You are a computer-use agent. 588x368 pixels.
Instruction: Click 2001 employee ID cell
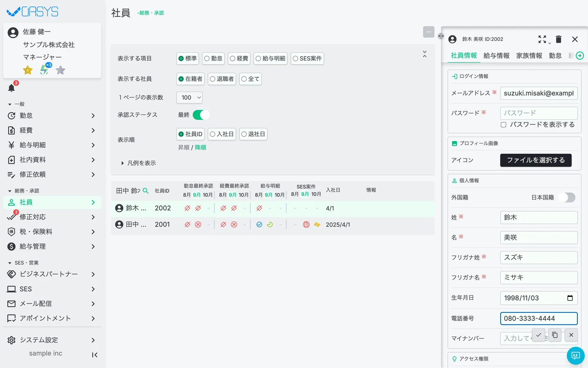163,224
